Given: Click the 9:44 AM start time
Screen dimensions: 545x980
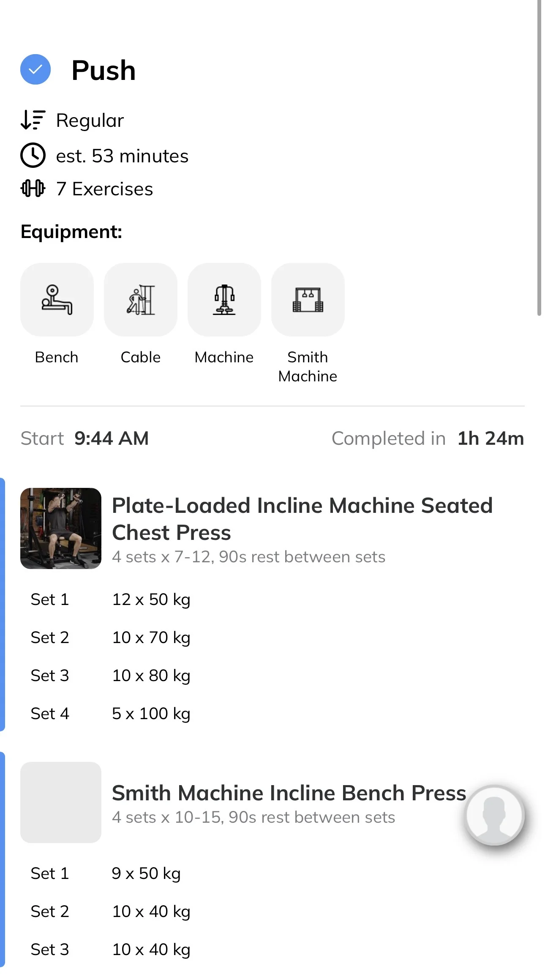Looking at the screenshot, I should [x=112, y=438].
